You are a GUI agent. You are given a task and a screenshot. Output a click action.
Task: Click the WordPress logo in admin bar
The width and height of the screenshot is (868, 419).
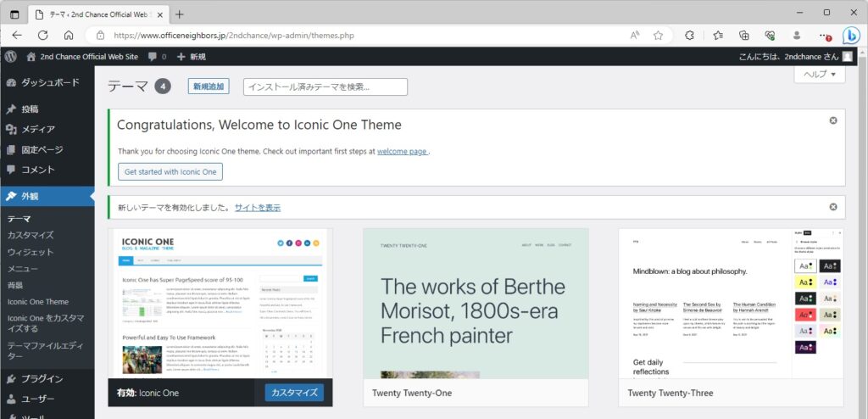tap(11, 56)
